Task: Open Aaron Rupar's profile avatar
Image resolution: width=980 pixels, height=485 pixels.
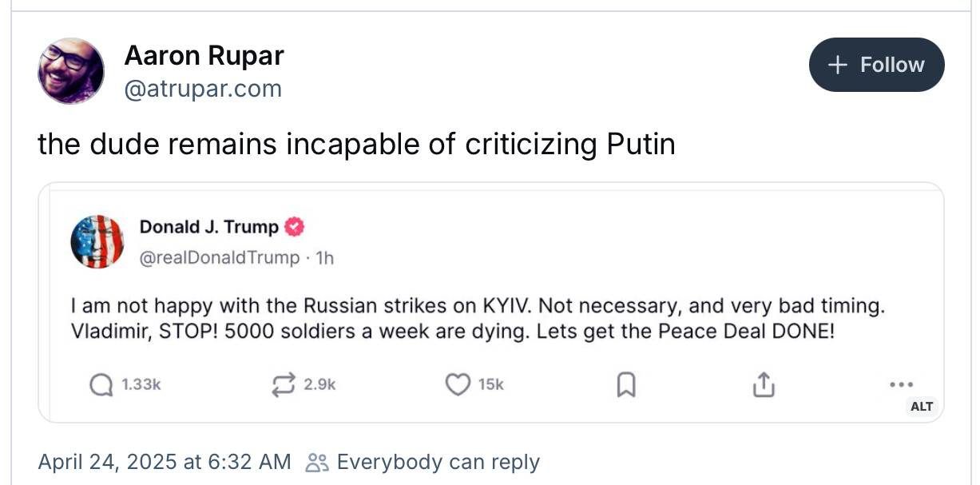Action: tap(71, 71)
